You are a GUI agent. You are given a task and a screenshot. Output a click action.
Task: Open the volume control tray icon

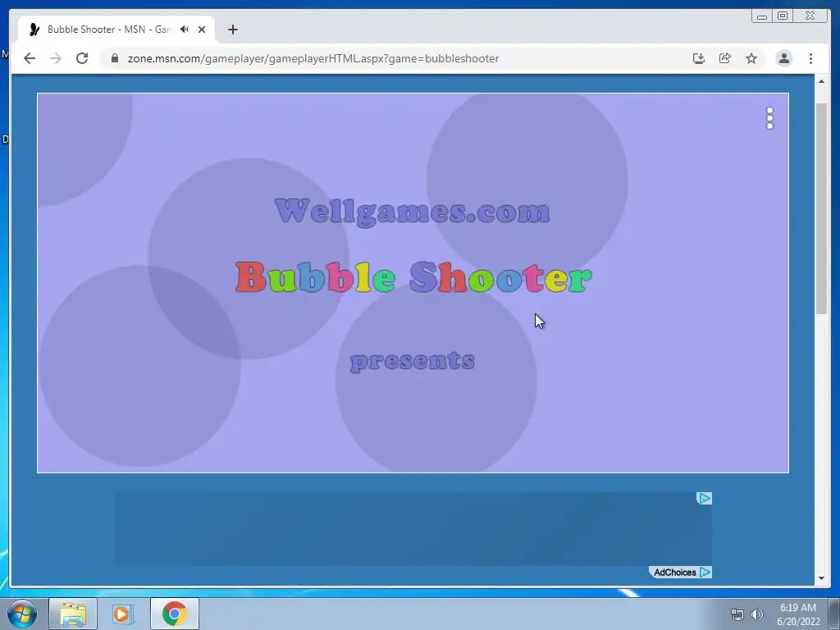click(x=757, y=614)
